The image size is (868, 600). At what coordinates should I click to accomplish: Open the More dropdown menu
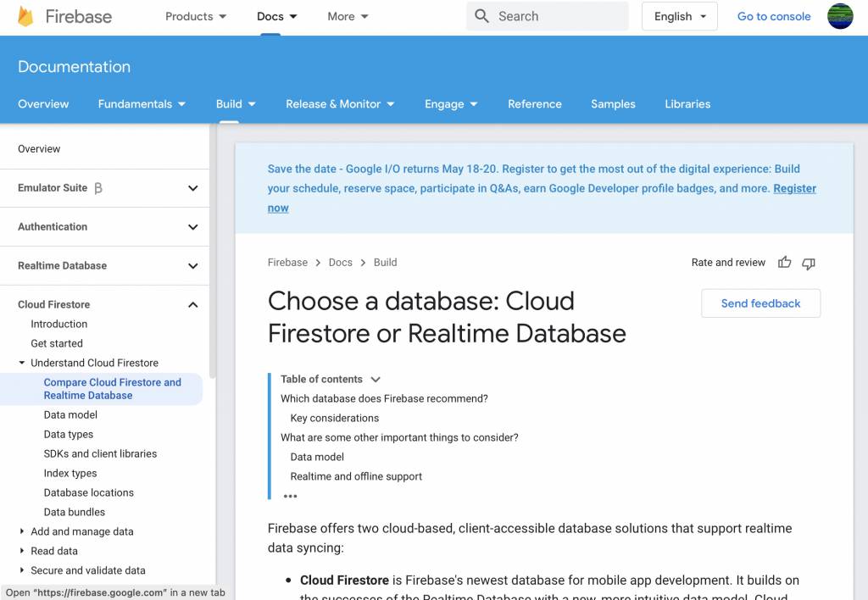(x=348, y=17)
